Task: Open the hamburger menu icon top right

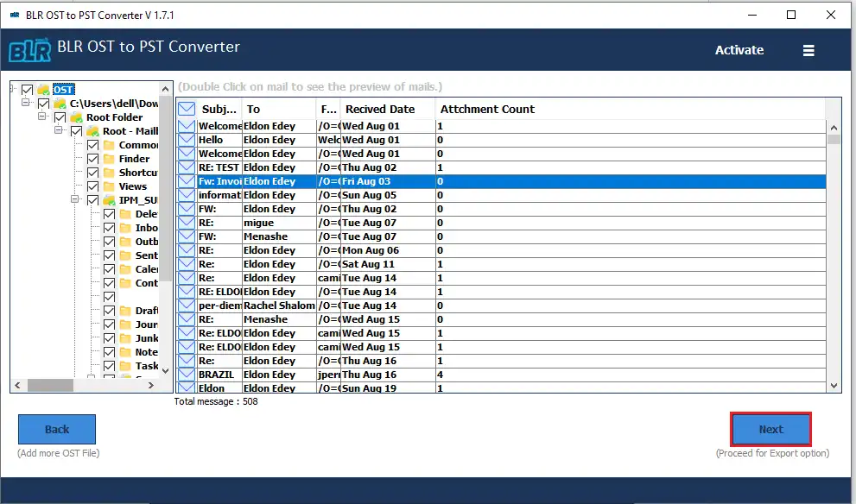Action: 808,50
